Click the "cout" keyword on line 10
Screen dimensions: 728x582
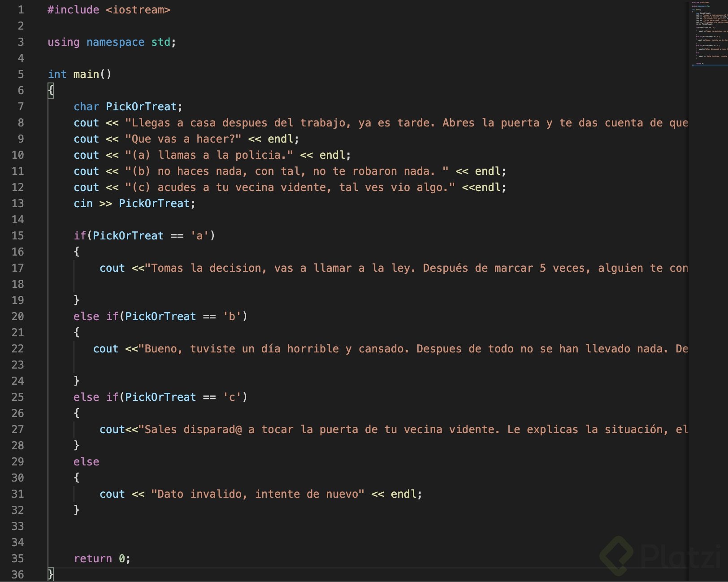[87, 155]
